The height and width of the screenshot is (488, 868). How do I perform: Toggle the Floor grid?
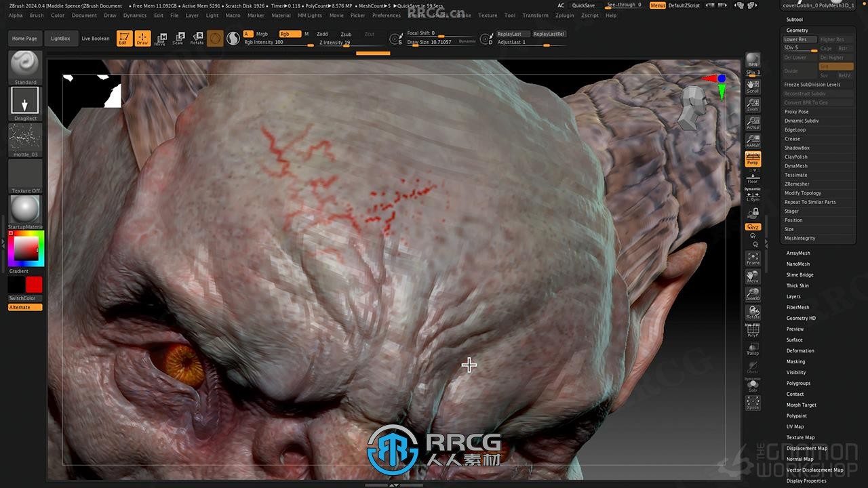[x=753, y=177]
